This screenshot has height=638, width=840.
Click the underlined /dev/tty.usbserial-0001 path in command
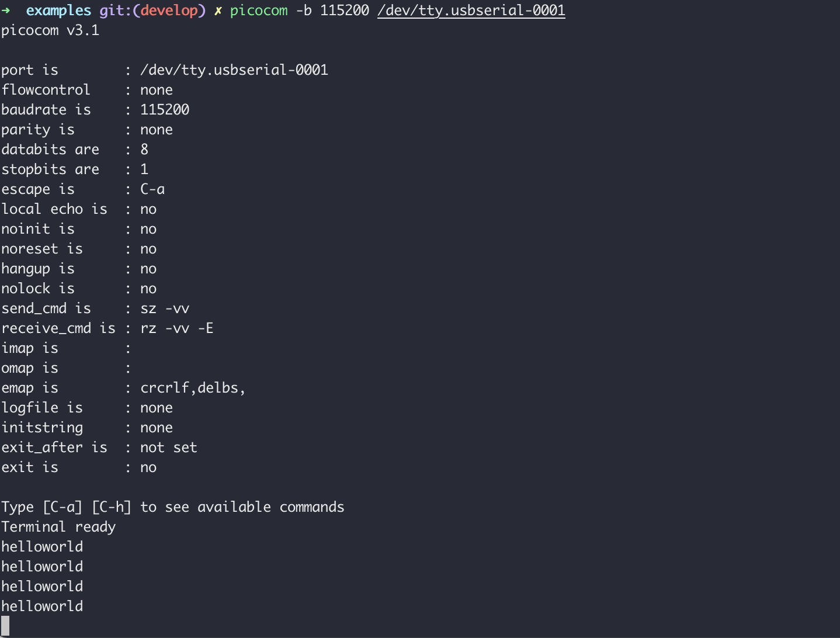471,11
